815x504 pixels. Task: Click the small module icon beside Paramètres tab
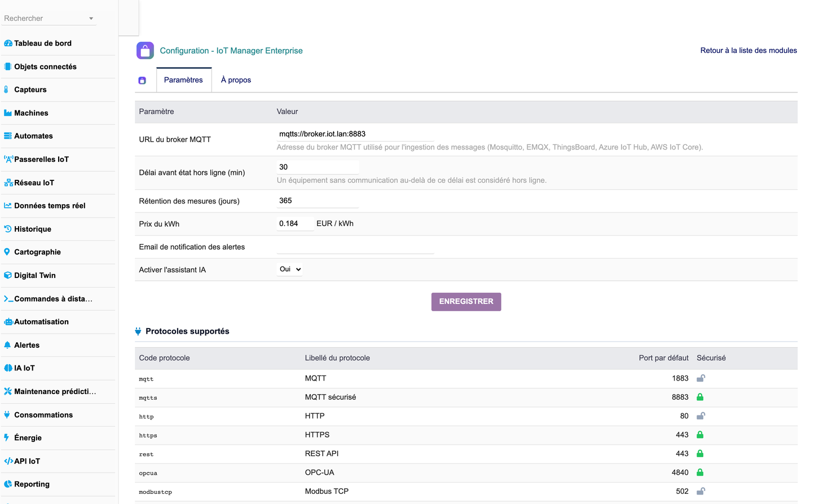[142, 81]
